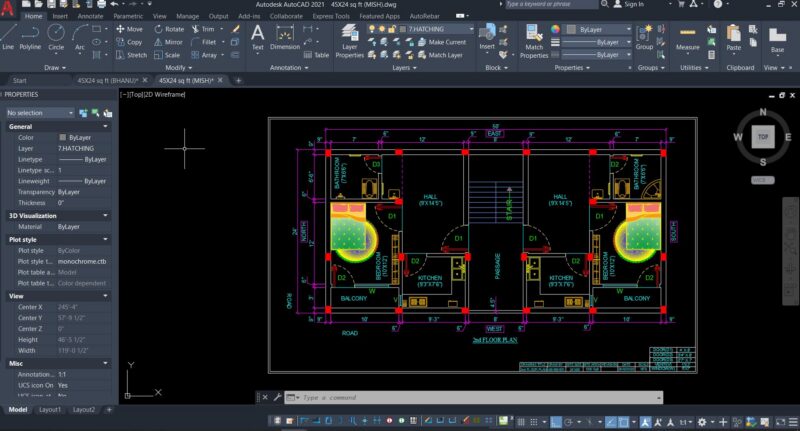Toggle the PICKADD selection mode in Properties
This screenshot has height=431, width=800.
tap(83, 113)
